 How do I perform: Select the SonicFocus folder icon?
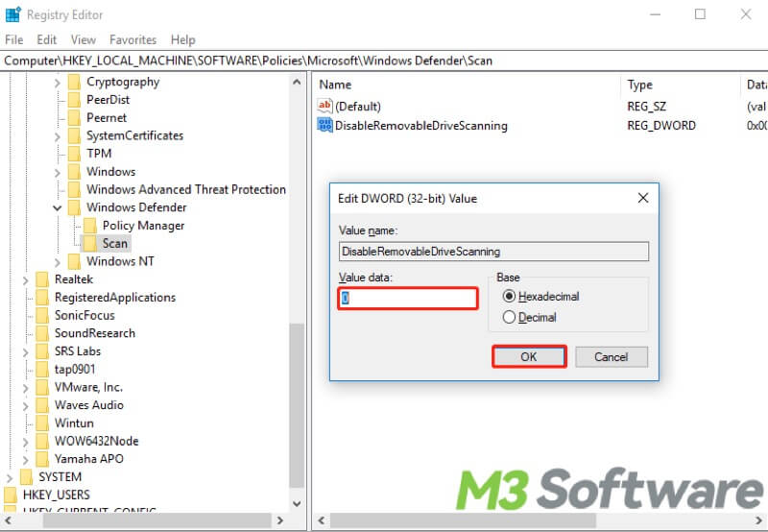click(42, 316)
